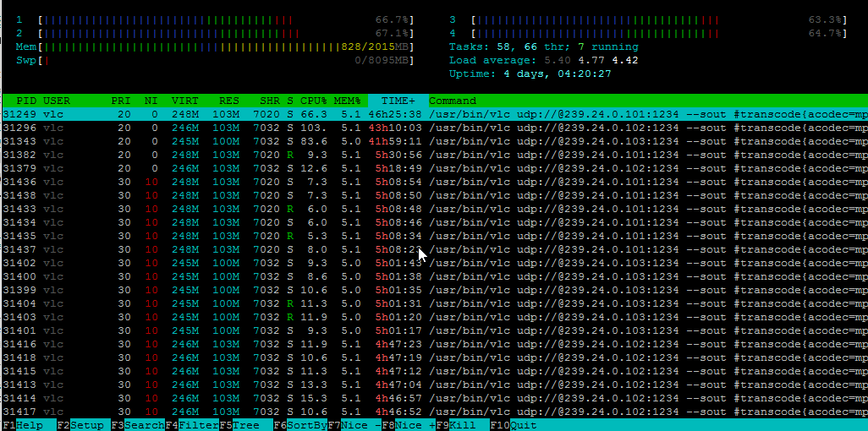Sort by CPU% column header
The width and height of the screenshot is (868, 431).
[x=314, y=101]
